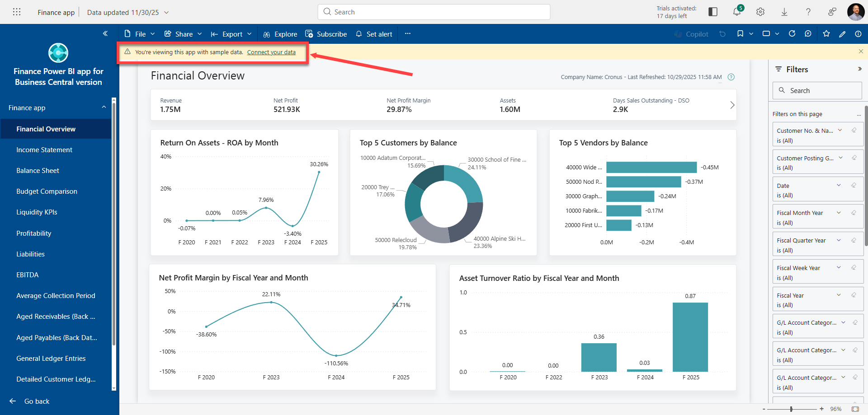The image size is (868, 415).
Task: Click the download arrow icon in header
Action: tap(784, 12)
